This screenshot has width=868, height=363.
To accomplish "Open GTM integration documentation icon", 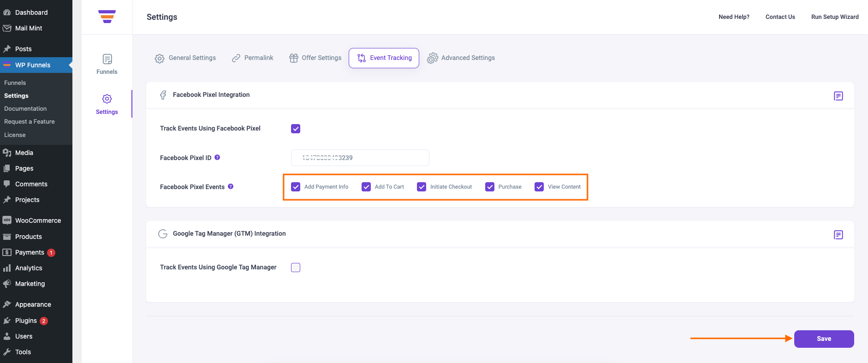I will click(x=838, y=235).
